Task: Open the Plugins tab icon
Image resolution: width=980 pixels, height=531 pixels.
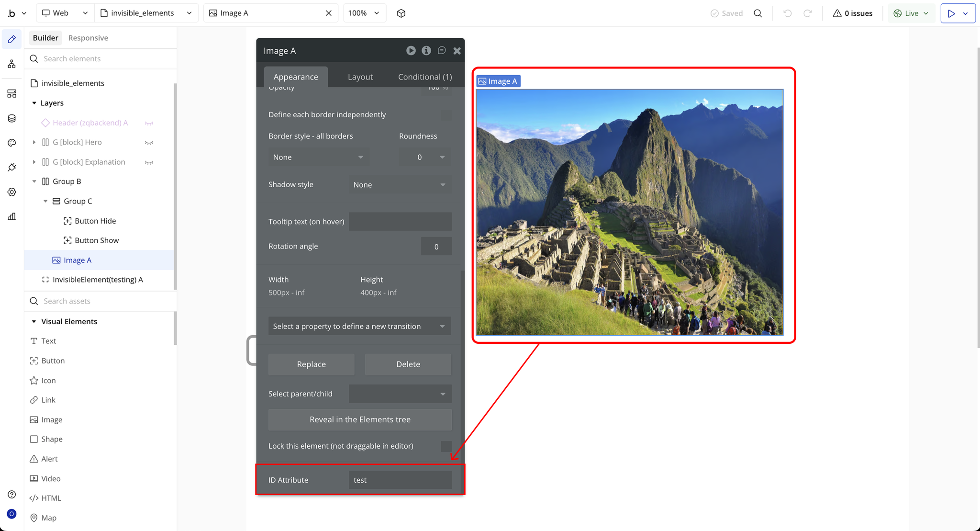Action: [11, 167]
